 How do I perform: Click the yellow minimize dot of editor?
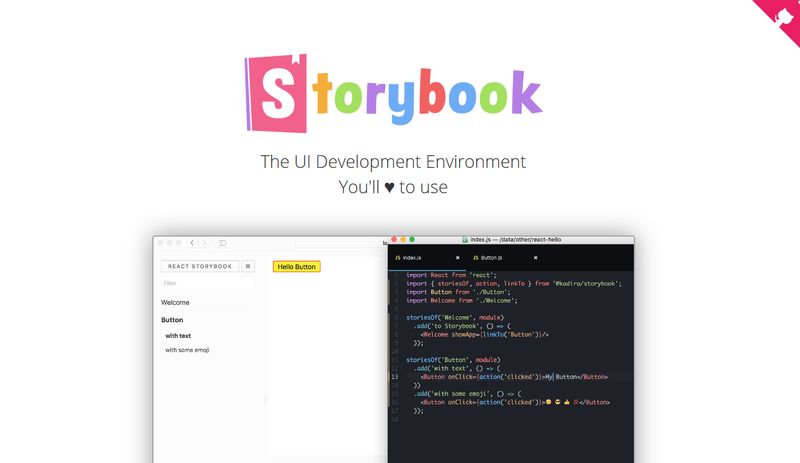click(x=403, y=240)
